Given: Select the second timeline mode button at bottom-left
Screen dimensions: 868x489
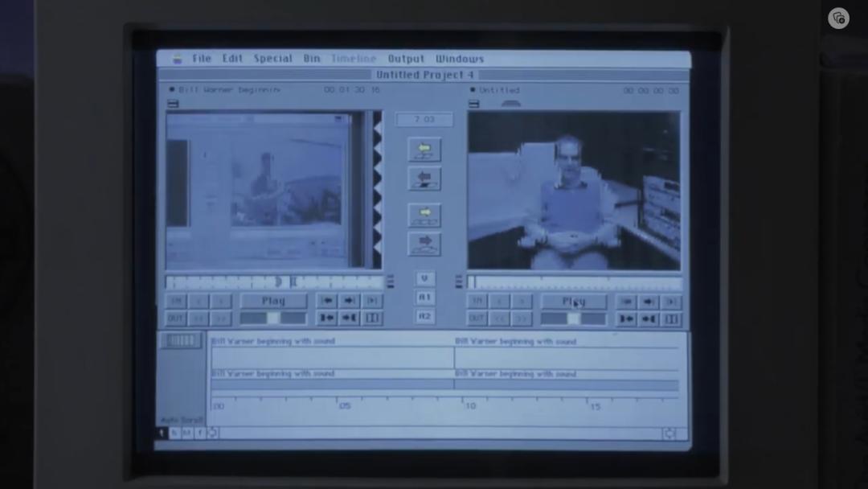Looking at the screenshot, I should (x=174, y=433).
